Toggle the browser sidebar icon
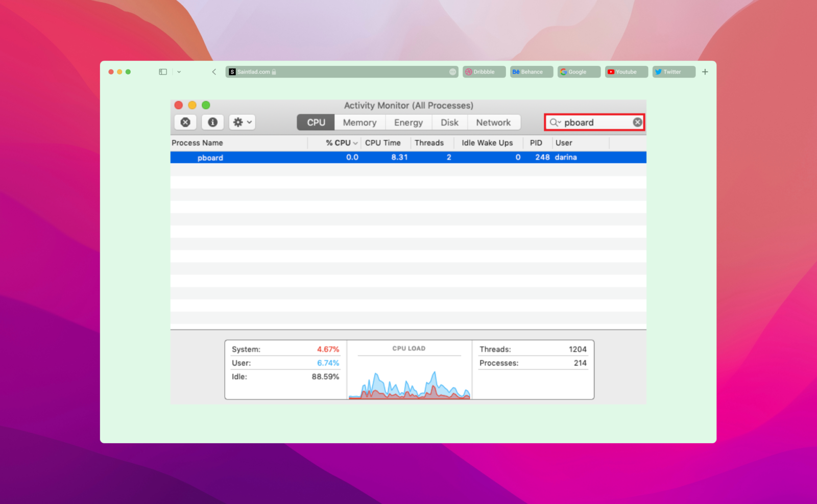Screen dimensions: 817x504 (162, 71)
